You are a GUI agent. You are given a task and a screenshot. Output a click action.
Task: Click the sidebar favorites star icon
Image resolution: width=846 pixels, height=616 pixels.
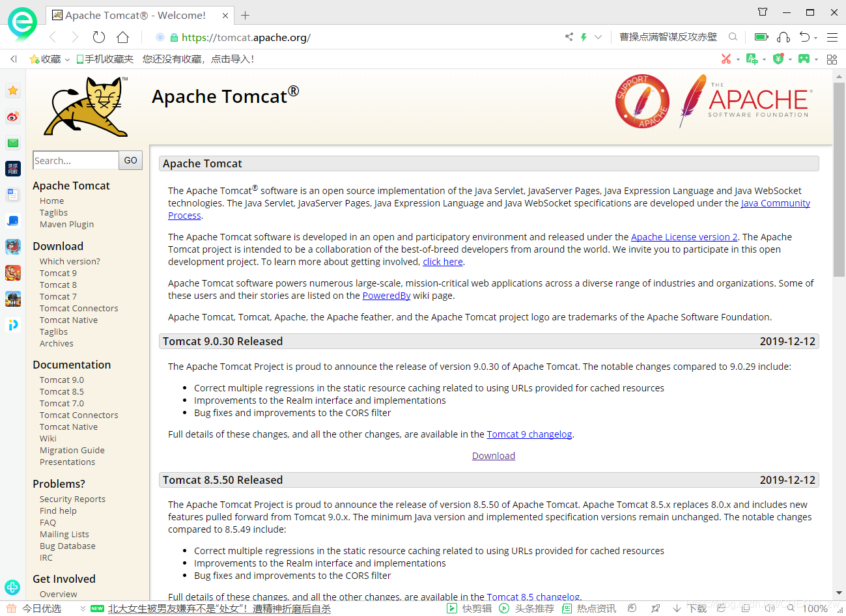[13, 91]
